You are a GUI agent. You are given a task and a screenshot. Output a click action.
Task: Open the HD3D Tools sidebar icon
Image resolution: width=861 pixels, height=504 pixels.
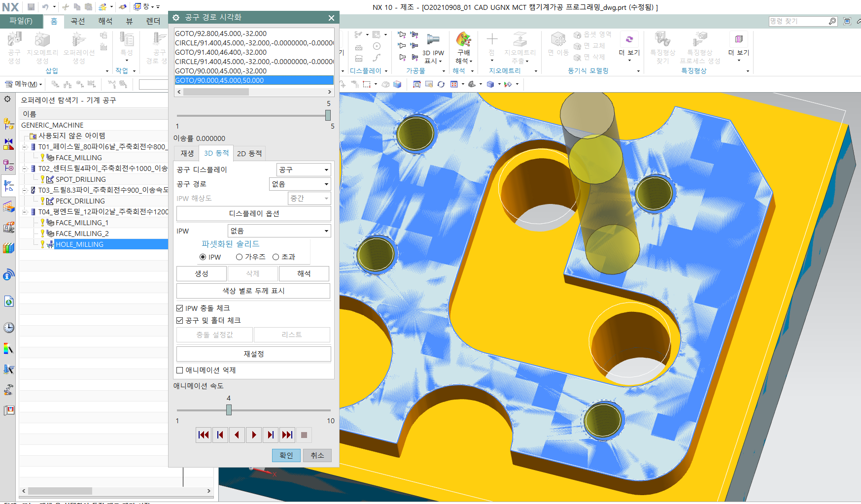pyautogui.click(x=9, y=274)
